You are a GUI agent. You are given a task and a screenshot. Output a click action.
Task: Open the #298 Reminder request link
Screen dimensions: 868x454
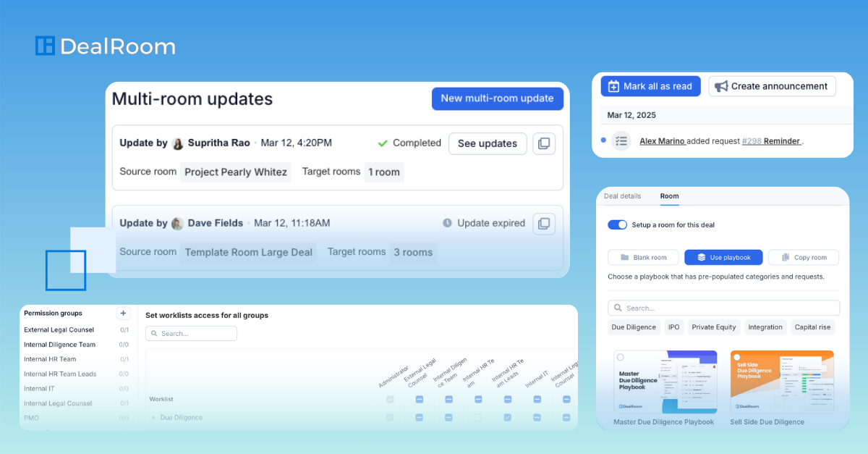pyautogui.click(x=771, y=141)
